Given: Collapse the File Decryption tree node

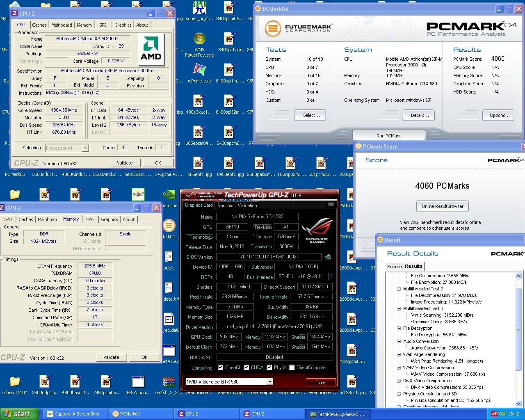Looking at the screenshot, I should (x=399, y=328).
